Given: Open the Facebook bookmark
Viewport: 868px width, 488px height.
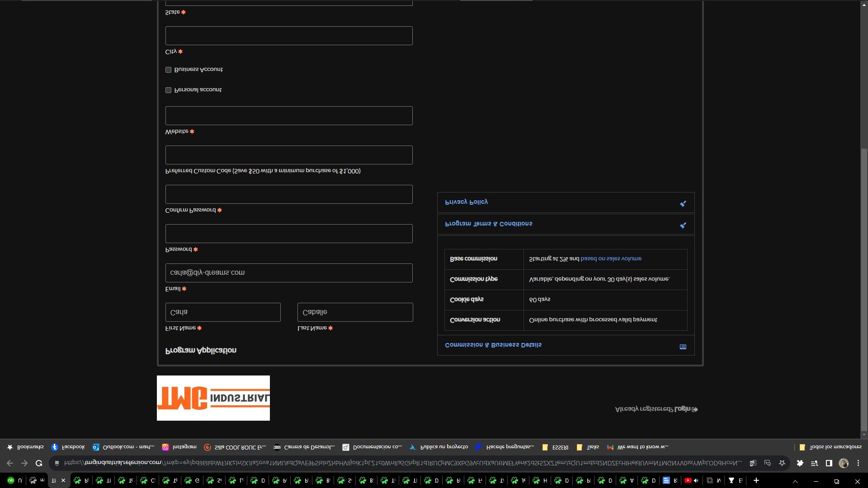Looking at the screenshot, I should point(68,447).
